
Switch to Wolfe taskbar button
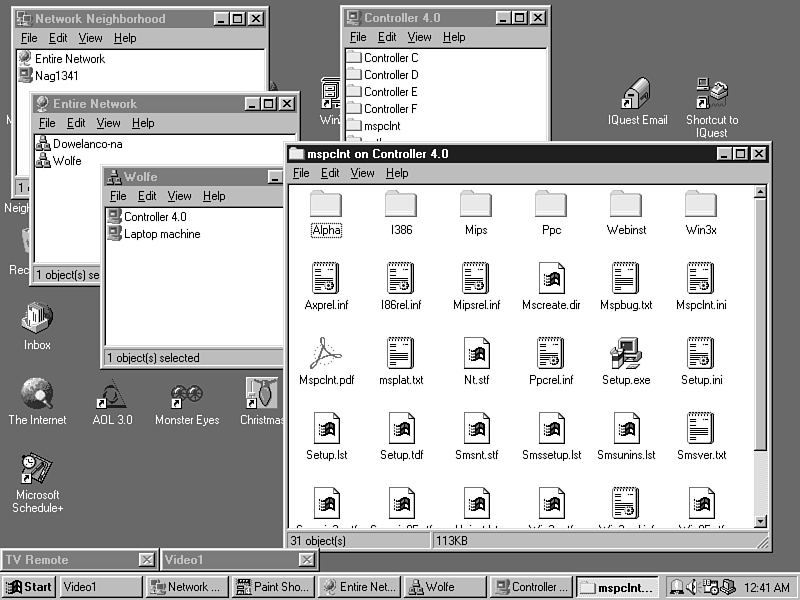pos(445,587)
